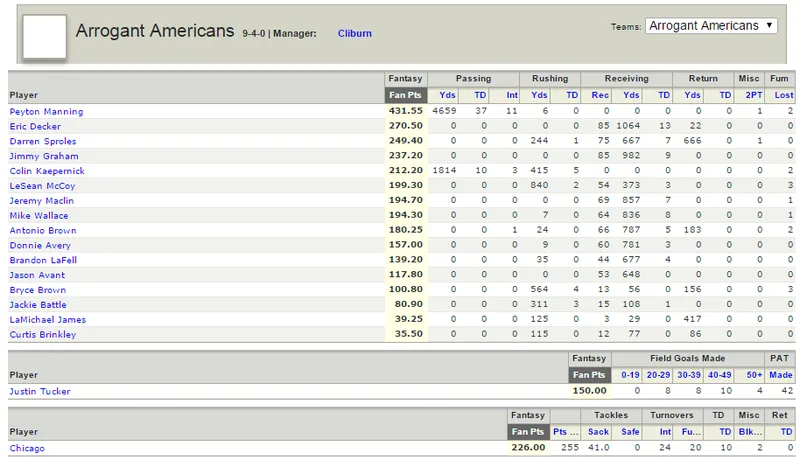The width and height of the screenshot is (800, 460).
Task: Sort by Passing Int column header
Action: point(512,95)
